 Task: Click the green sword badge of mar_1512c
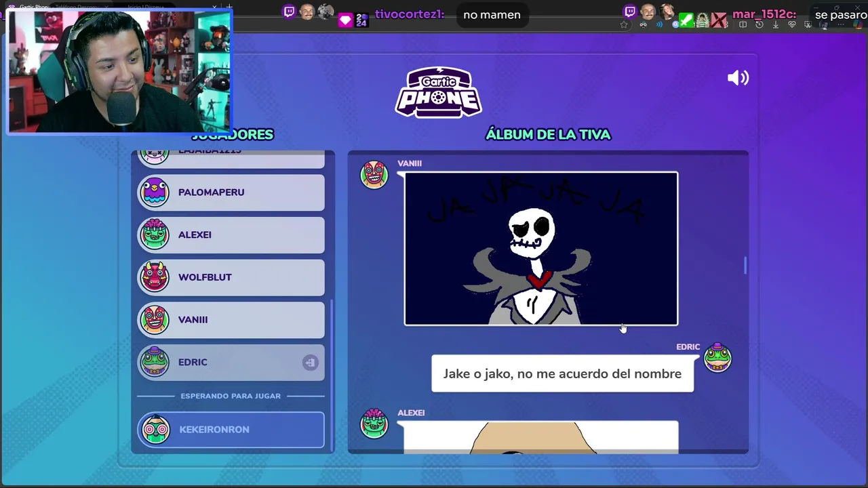tap(686, 20)
